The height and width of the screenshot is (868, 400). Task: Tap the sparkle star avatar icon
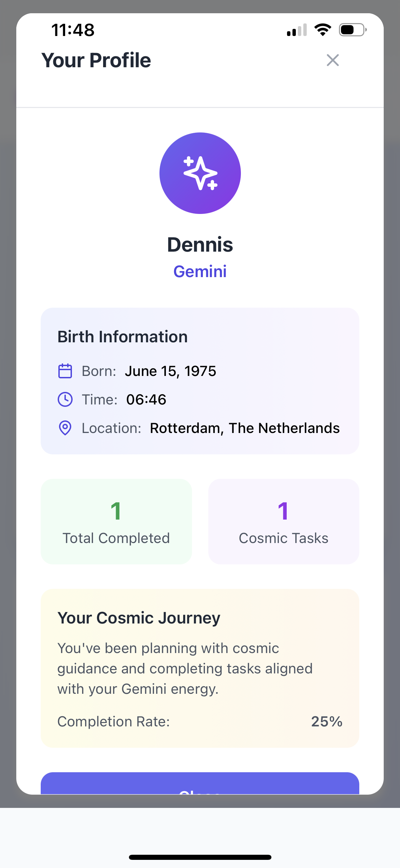tap(200, 173)
